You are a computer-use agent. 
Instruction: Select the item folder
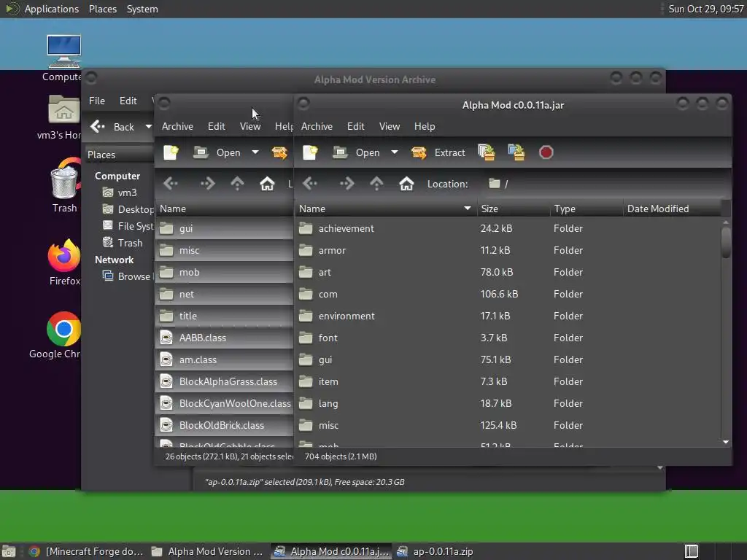coord(508,382)
